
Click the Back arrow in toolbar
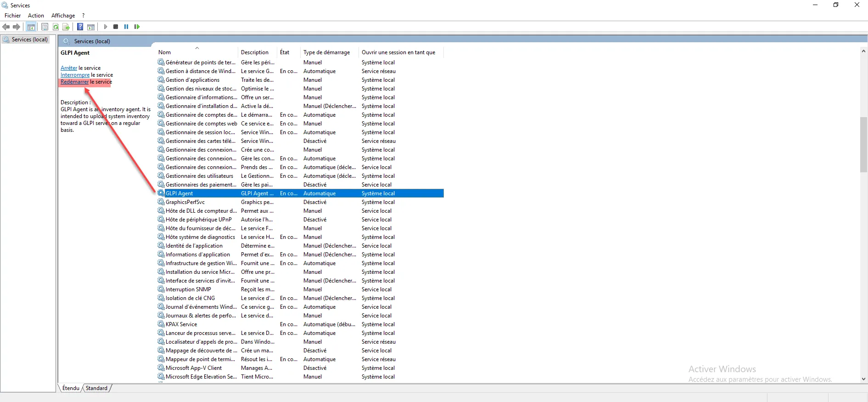(x=6, y=27)
